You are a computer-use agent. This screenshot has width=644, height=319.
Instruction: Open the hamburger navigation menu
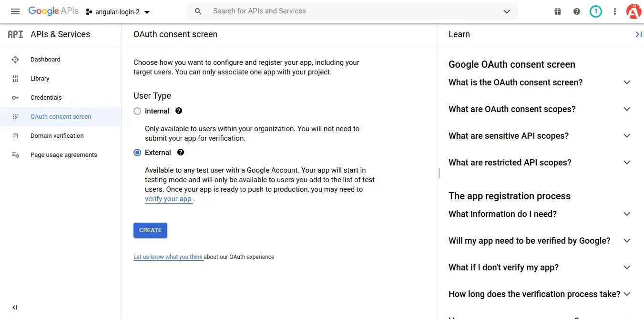[x=15, y=11]
